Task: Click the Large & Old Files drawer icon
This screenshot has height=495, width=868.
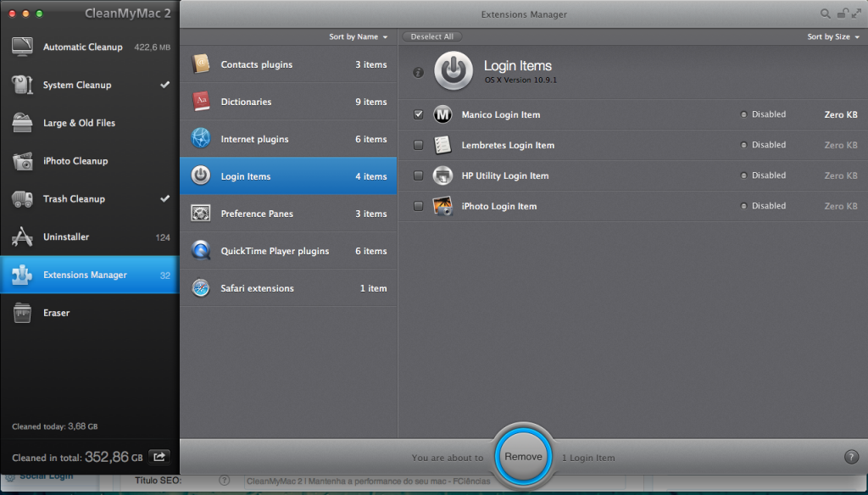Action: point(22,123)
